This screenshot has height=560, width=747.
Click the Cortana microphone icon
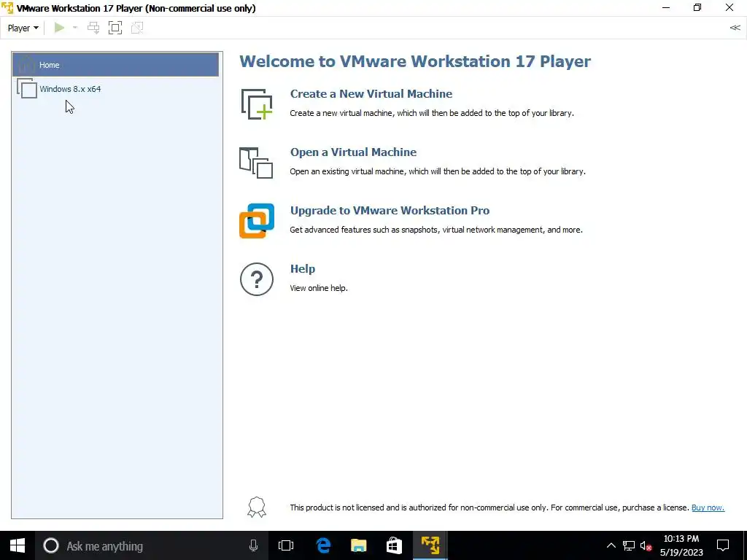[253, 545]
